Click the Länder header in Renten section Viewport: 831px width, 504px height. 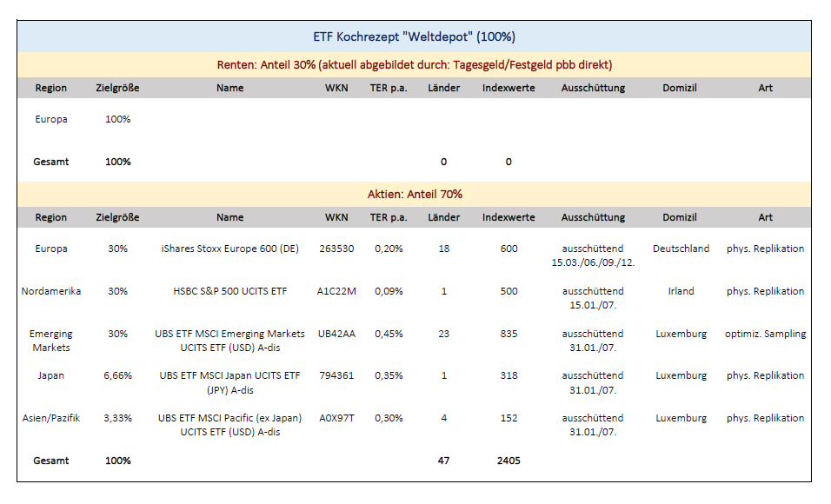443,88
